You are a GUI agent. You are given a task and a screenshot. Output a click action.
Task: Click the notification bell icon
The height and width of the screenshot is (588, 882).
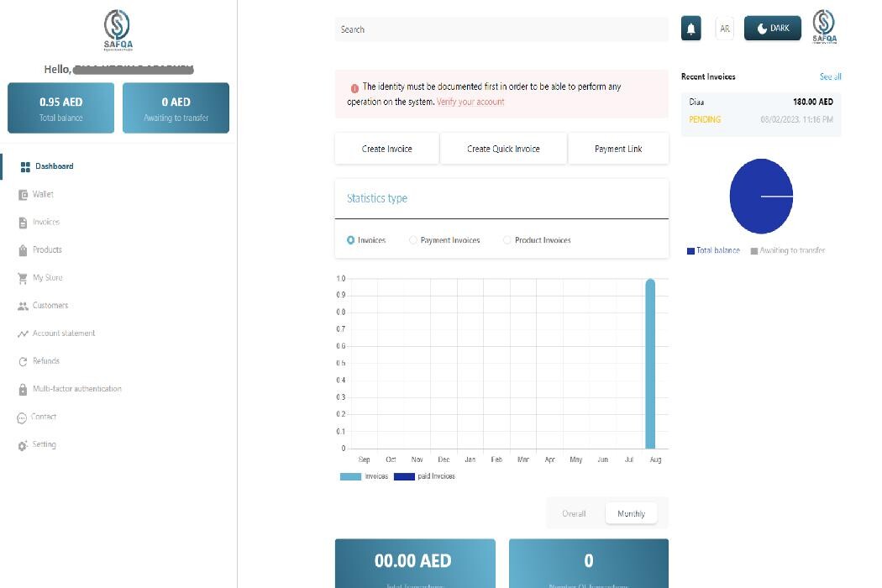pos(690,29)
